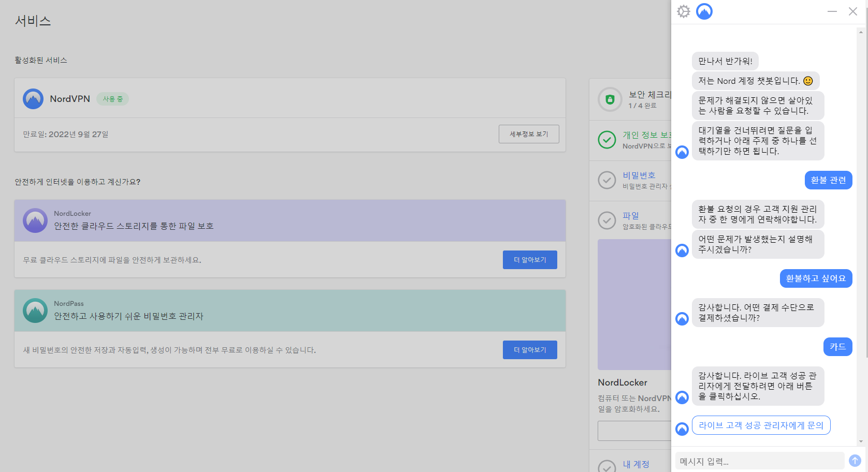Open the '내 계정' checklist item
Image resolution: width=868 pixels, height=472 pixels.
pyautogui.click(x=636, y=464)
